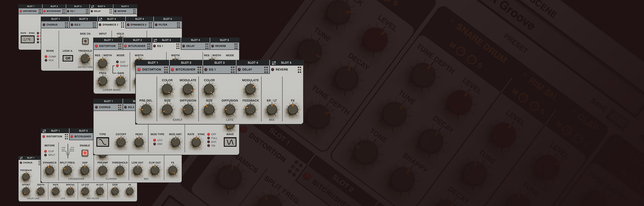Toggle the DISTORTION power LED in the front Reverb panel
Viewport: 644px width, 206px height.
139,70
